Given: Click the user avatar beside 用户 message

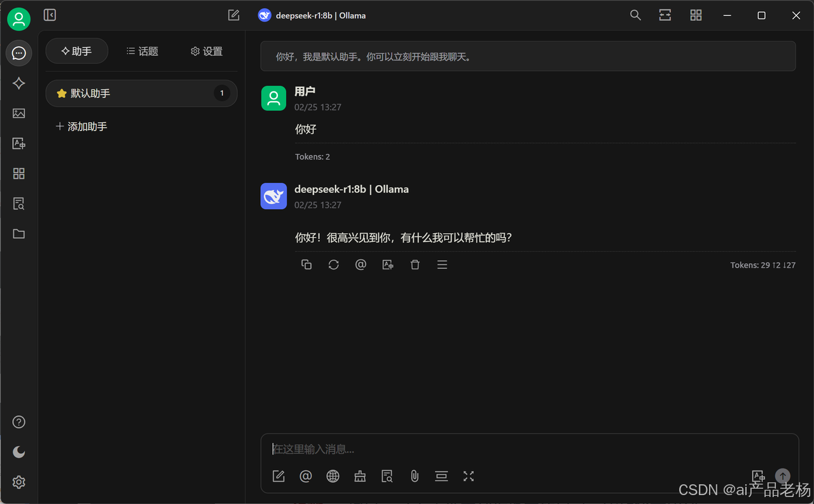Looking at the screenshot, I should (273, 98).
